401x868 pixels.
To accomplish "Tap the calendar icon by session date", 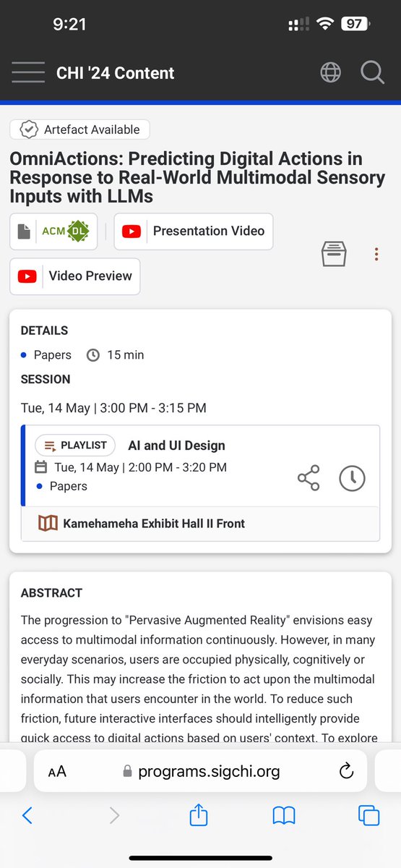I will [x=41, y=467].
